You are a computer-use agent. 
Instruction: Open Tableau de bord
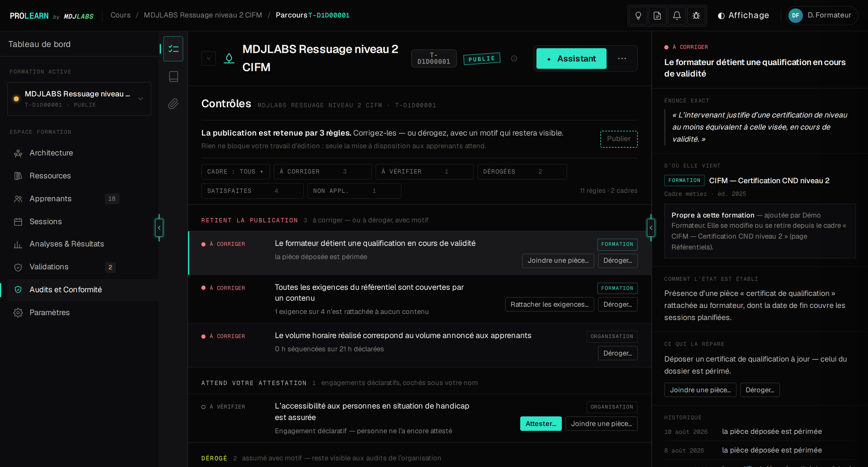tap(39, 44)
